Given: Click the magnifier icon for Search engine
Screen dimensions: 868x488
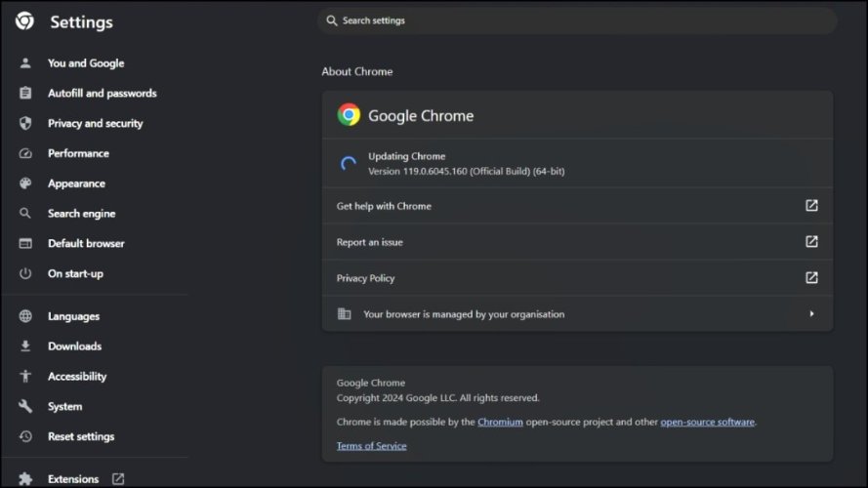Looking at the screenshot, I should 25,213.
